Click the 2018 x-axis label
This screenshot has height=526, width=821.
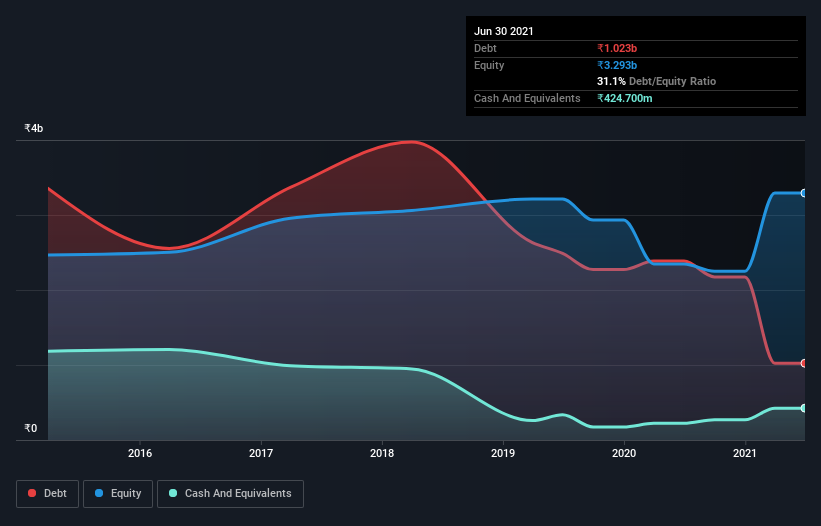[382, 453]
